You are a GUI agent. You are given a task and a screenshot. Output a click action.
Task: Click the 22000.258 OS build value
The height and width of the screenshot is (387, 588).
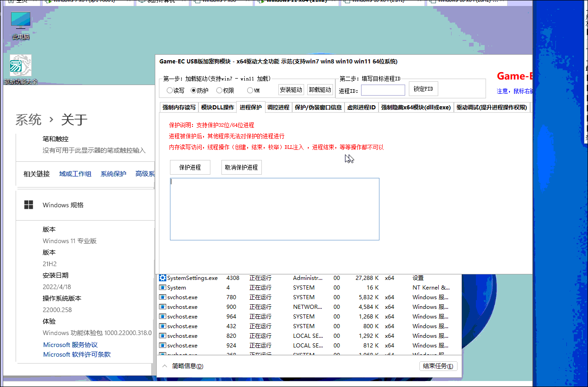pyautogui.click(x=57, y=310)
